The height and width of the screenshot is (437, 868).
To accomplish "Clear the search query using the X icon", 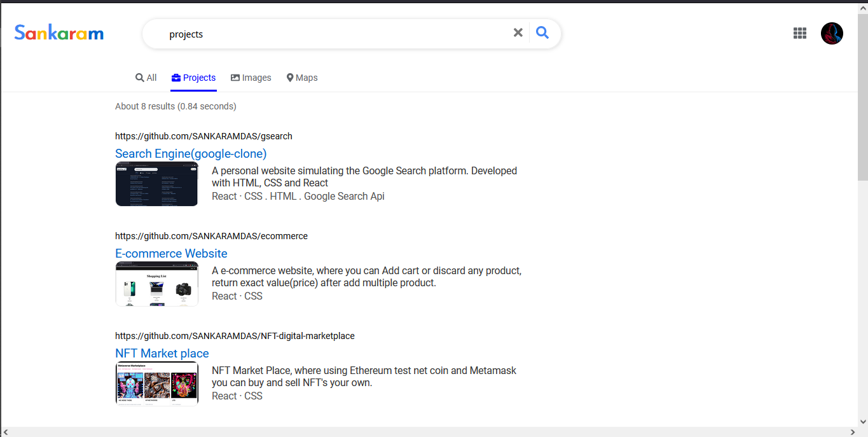I will point(518,32).
